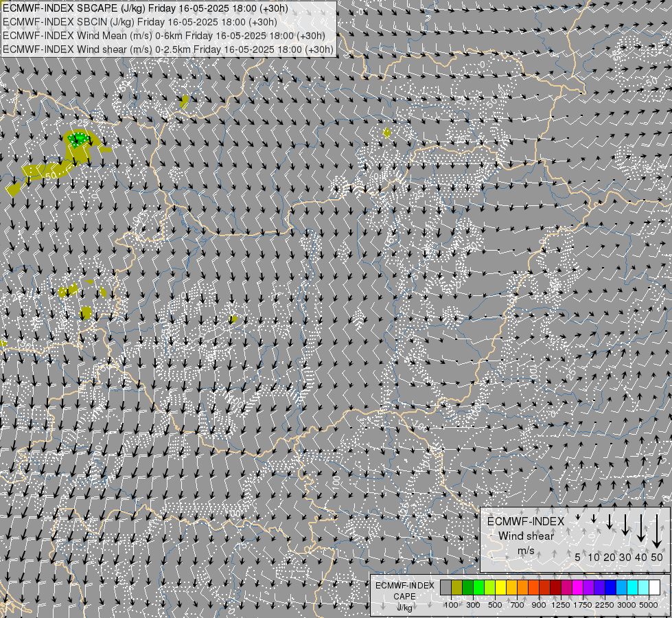Screen dimensions: 672x618
Task: Click the SBCIN title line in header
Action: click(x=140, y=22)
